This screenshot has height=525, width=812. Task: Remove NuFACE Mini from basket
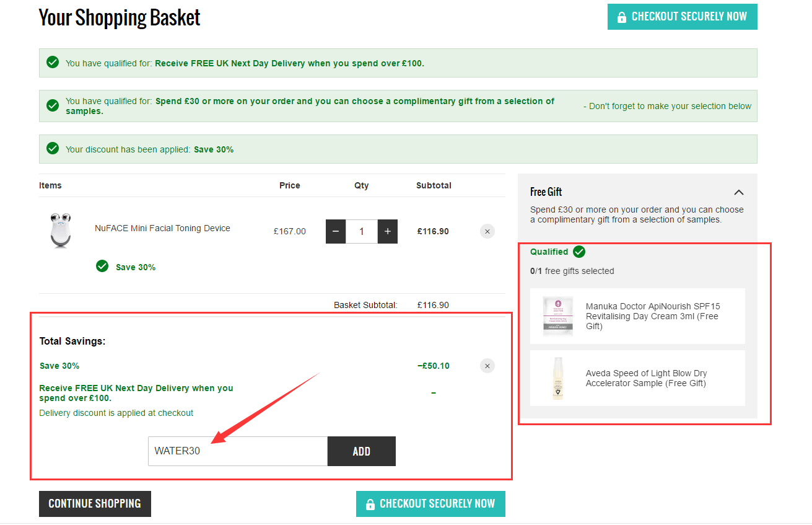click(x=487, y=231)
